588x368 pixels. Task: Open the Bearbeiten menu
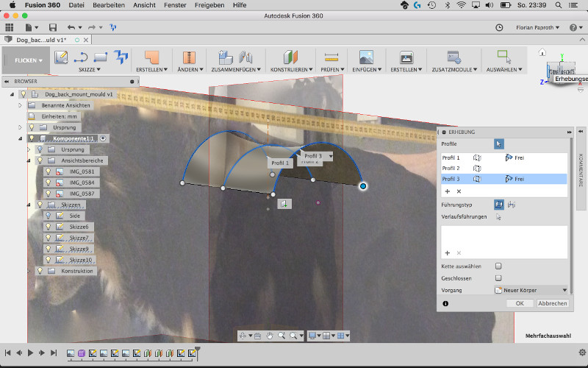[108, 5]
